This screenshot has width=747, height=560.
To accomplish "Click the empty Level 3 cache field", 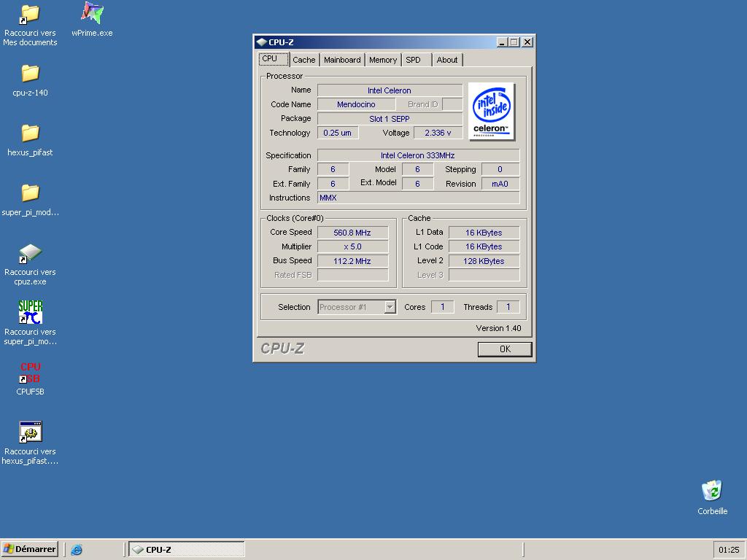I will 484,275.
